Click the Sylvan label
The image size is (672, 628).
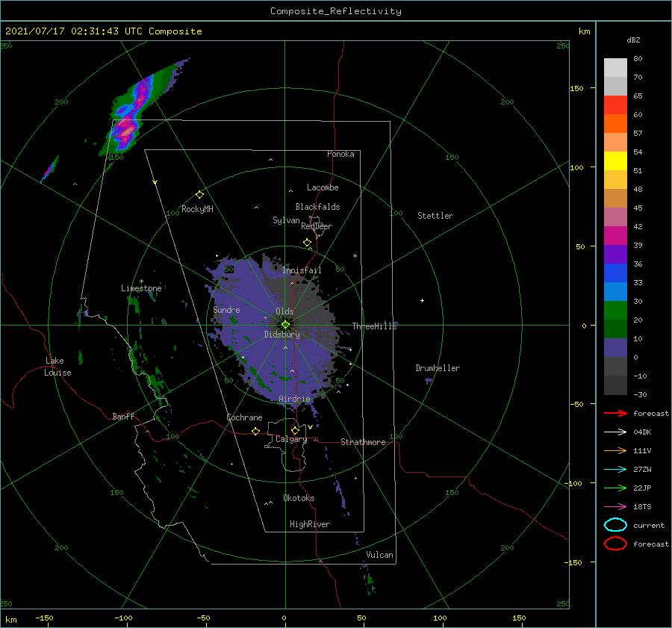(x=286, y=220)
